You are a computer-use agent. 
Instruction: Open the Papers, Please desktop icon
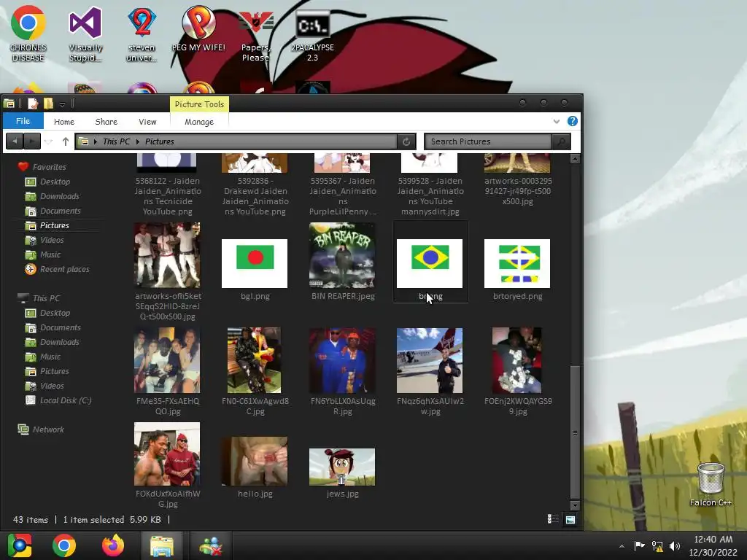[x=256, y=36]
